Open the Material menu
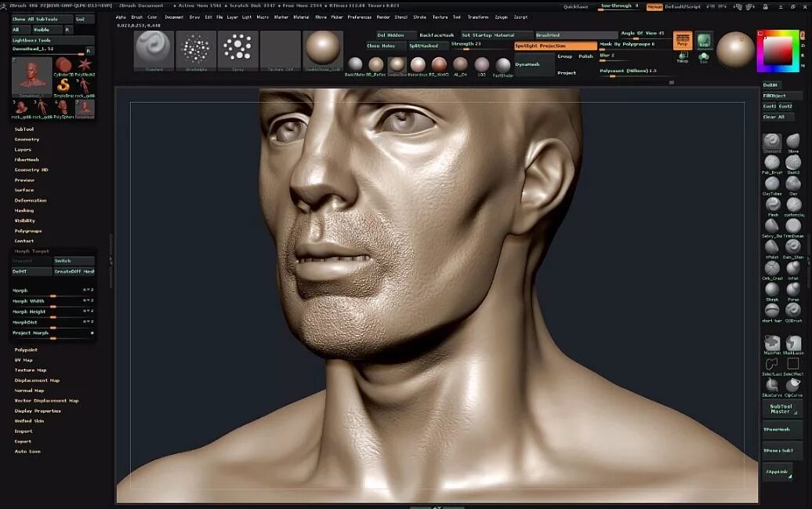Viewport: 812px width, 509px height. pos(301,17)
